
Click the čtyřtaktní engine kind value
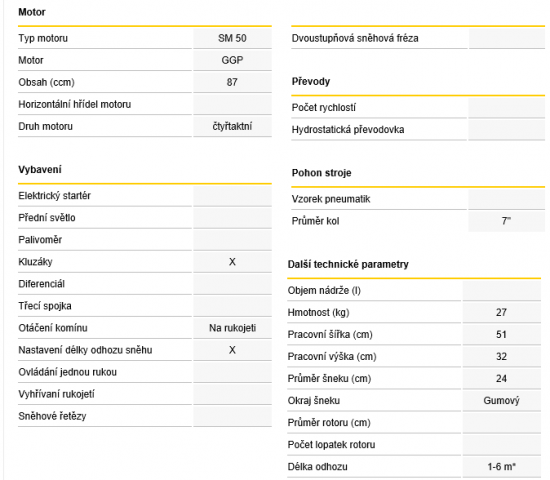coord(232,126)
